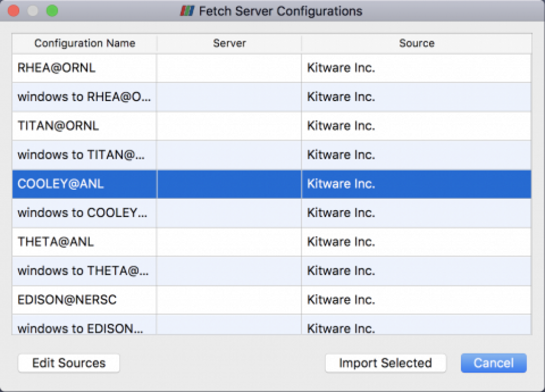Image resolution: width=545 pixels, height=392 pixels.
Task: Close window with red button
Action: coord(14,11)
